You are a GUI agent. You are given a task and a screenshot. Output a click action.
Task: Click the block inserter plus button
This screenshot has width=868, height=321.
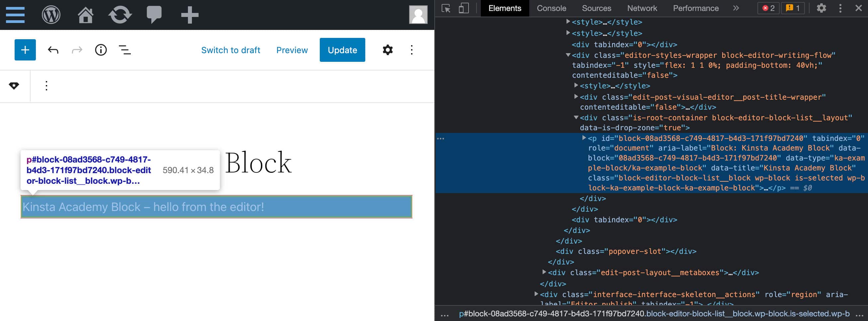click(x=25, y=50)
